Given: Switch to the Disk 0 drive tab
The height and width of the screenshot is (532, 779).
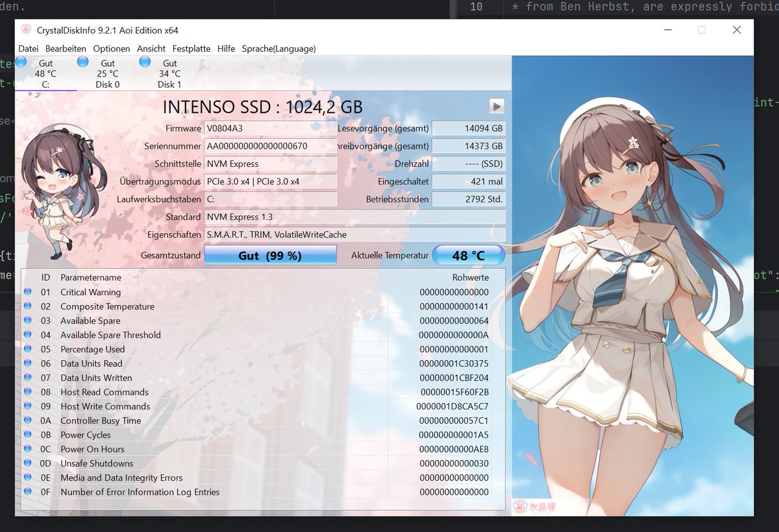Looking at the screenshot, I should (x=108, y=73).
